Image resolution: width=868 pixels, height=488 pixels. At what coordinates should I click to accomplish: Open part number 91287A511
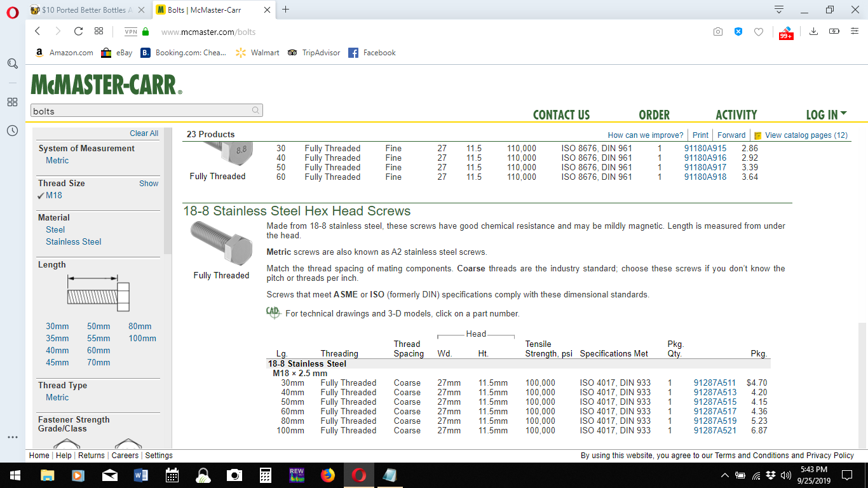pos(715,383)
